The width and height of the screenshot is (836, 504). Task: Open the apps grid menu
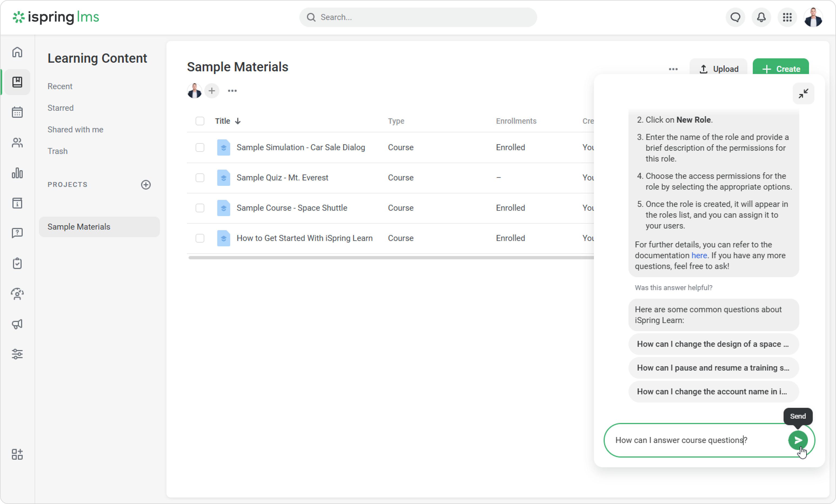click(787, 17)
